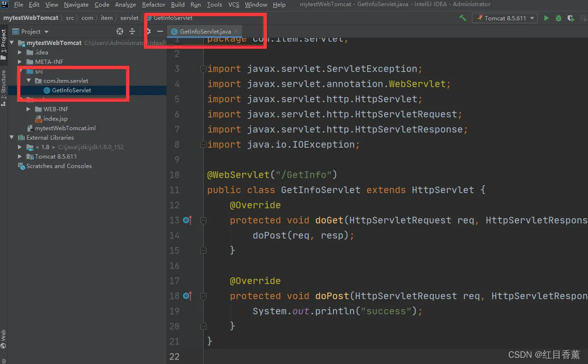Click mytestWebTomcat in the breadcrumb bar
This screenshot has width=588, height=364.
(31, 18)
